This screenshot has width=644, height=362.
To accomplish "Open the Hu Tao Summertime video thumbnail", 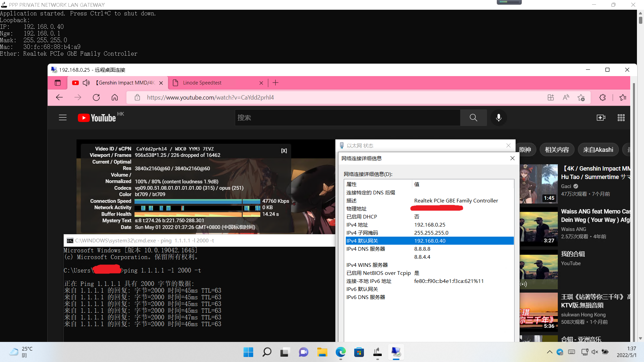I will [538, 184].
